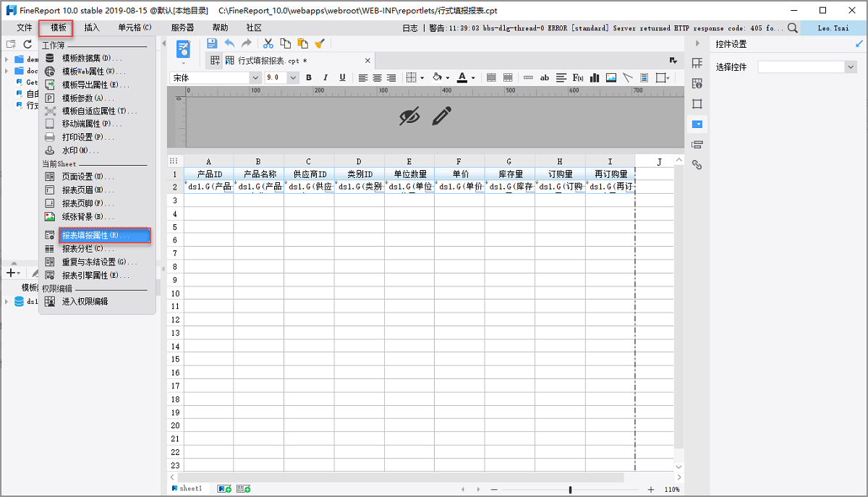This screenshot has height=497, width=868.
Task: Align cell text right
Action: (391, 77)
